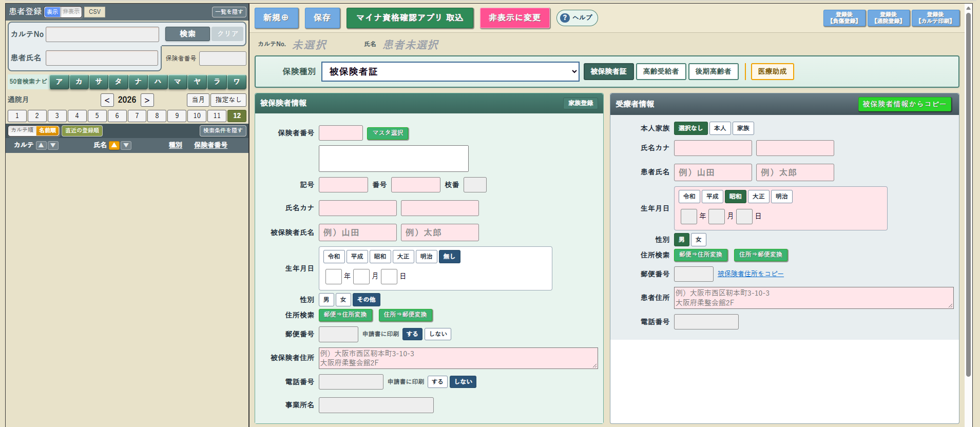Sort 氏名 column descending arrow
The width and height of the screenshot is (980, 427).
click(126, 145)
